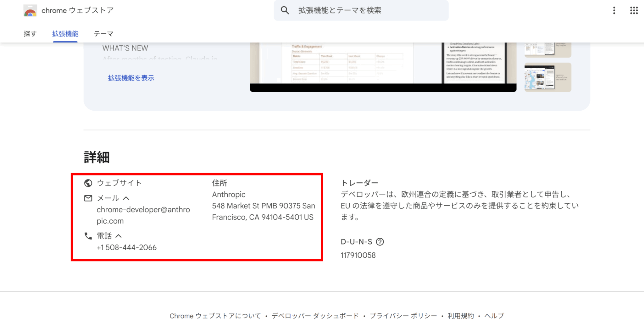The image size is (644, 332).
Task: Click the phone handset icon
Action: tap(88, 236)
